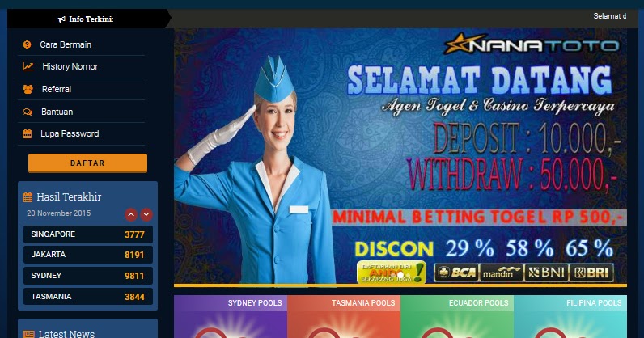644x338 pixels.
Task: Select the Tasmania result row 3844
Action: click(88, 297)
